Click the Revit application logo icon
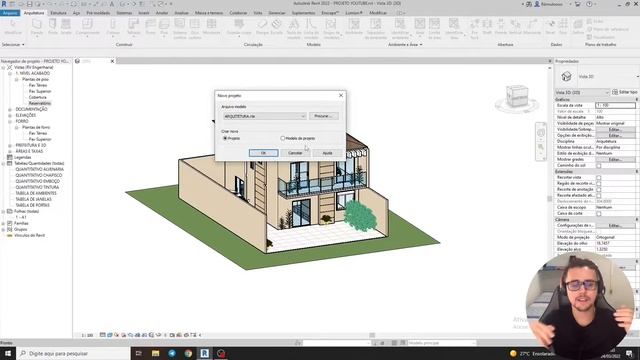This screenshot has width=640, height=360. click(4, 4)
